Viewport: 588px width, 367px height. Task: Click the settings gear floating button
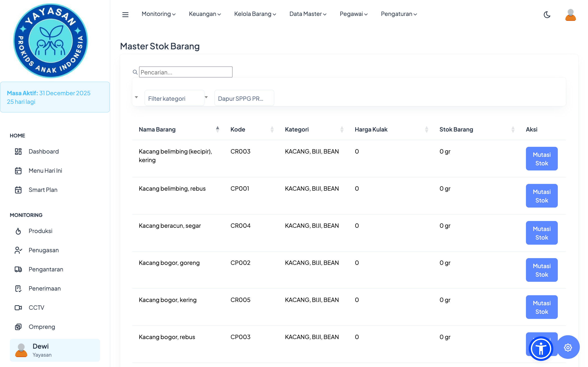(568, 347)
